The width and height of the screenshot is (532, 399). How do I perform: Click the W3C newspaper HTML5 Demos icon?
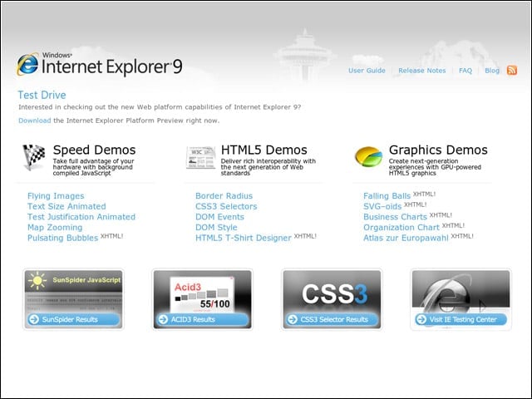(201, 157)
